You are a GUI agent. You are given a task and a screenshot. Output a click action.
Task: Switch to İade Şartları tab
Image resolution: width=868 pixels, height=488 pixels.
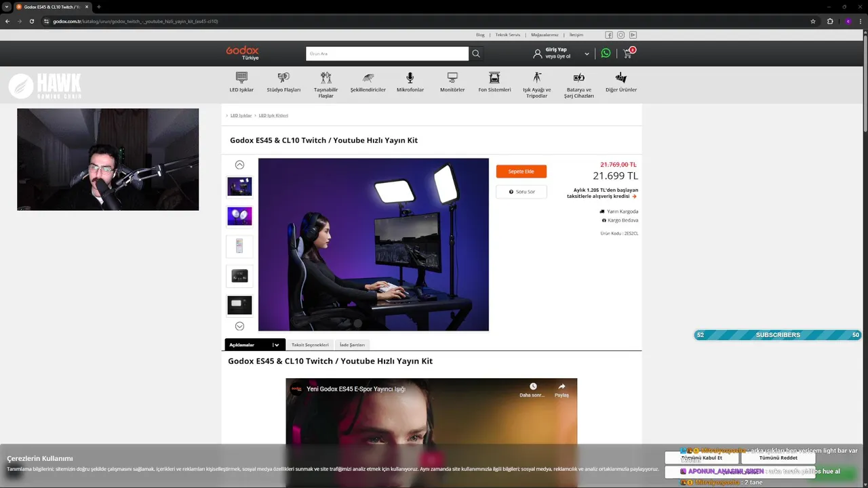[x=352, y=345]
